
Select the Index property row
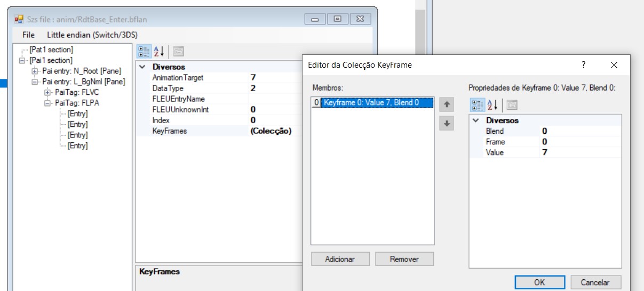pyautogui.click(x=219, y=120)
